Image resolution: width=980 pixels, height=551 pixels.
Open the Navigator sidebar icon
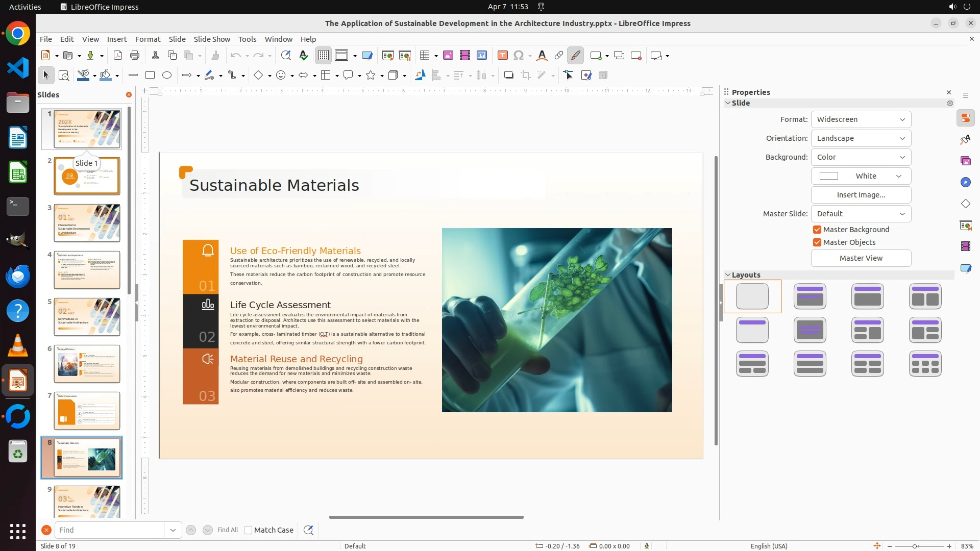966,183
